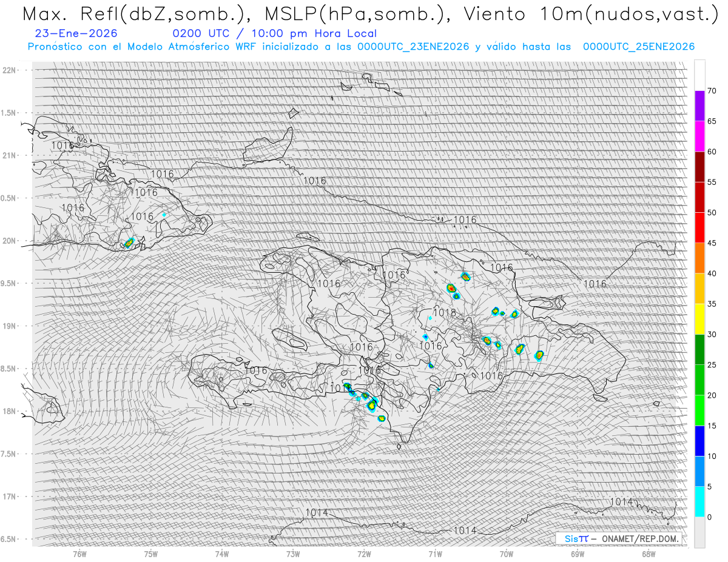This screenshot has width=728, height=562.
Task: Click the 70 value on the color scale
Action: (712, 91)
